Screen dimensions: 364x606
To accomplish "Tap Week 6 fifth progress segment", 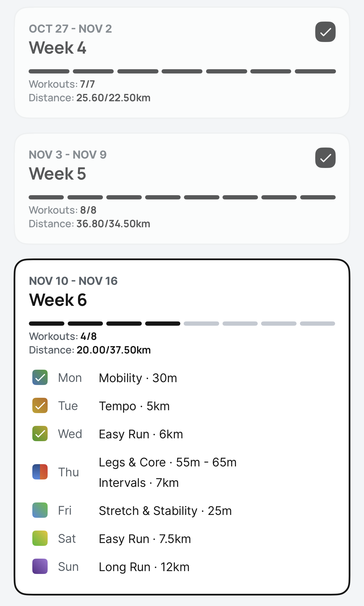I will [x=201, y=324].
